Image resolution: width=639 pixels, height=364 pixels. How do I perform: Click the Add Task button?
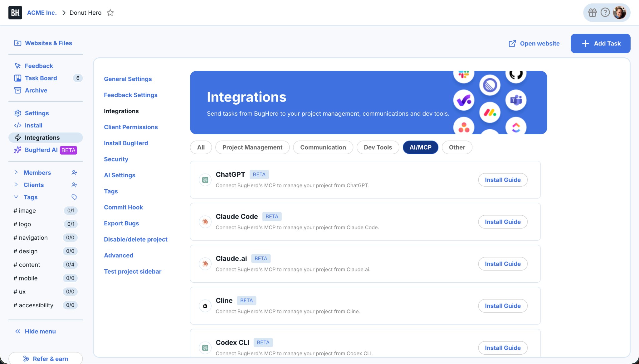click(600, 43)
